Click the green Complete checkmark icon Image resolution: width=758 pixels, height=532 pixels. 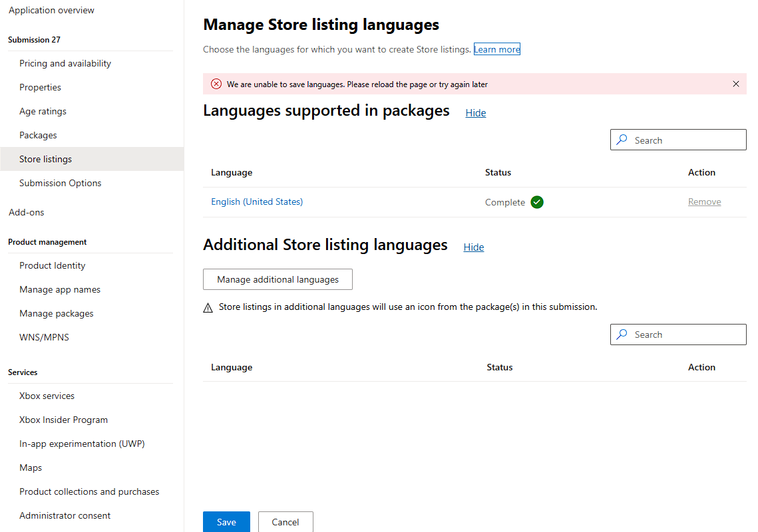(x=536, y=202)
